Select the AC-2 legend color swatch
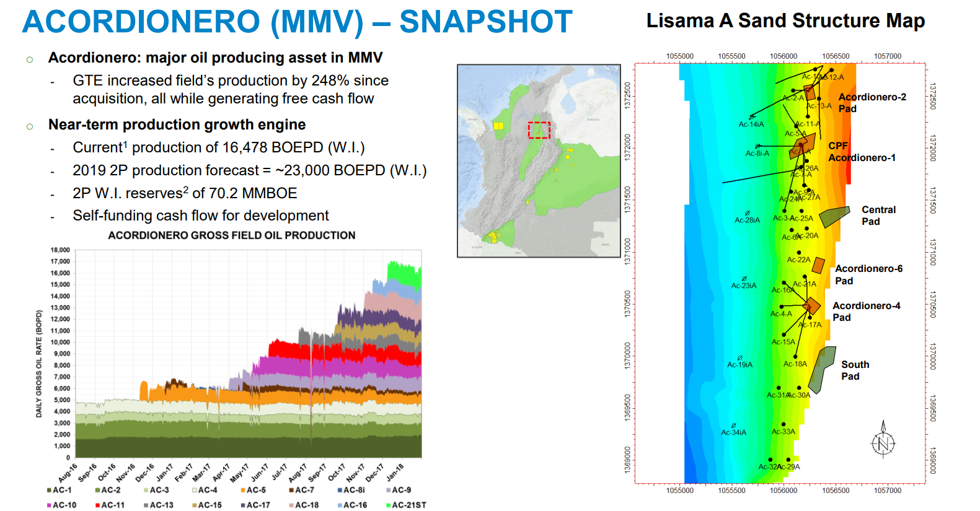This screenshot has width=980, height=511. click(x=97, y=490)
